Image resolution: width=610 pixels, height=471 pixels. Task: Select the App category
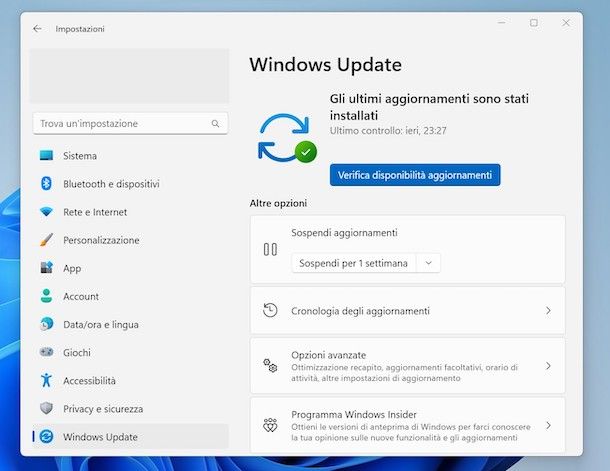tap(130, 268)
